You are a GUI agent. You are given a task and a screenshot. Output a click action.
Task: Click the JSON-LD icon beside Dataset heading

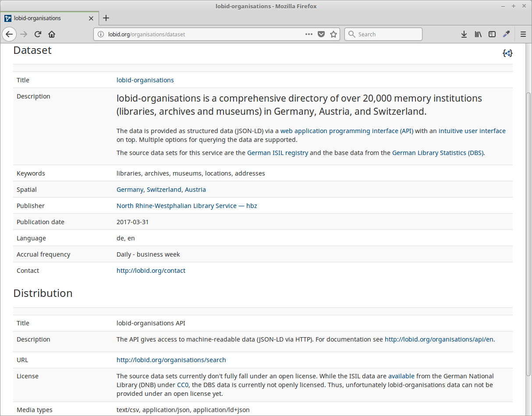coord(507,53)
